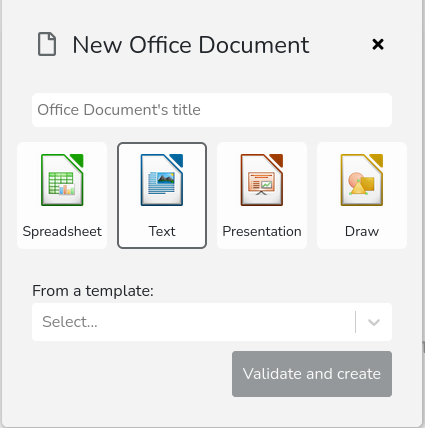Viewport: 425px width, 428px height.
Task: Open the Select... template combo box
Action: [x=212, y=322]
